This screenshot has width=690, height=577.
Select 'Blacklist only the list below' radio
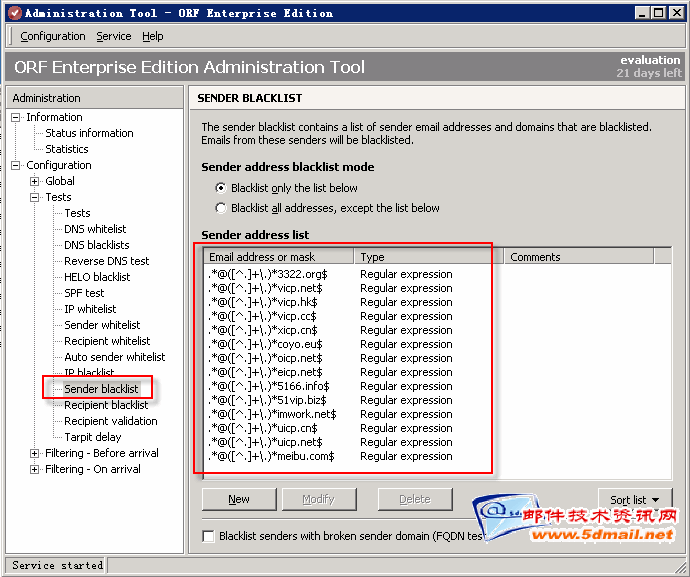221,188
